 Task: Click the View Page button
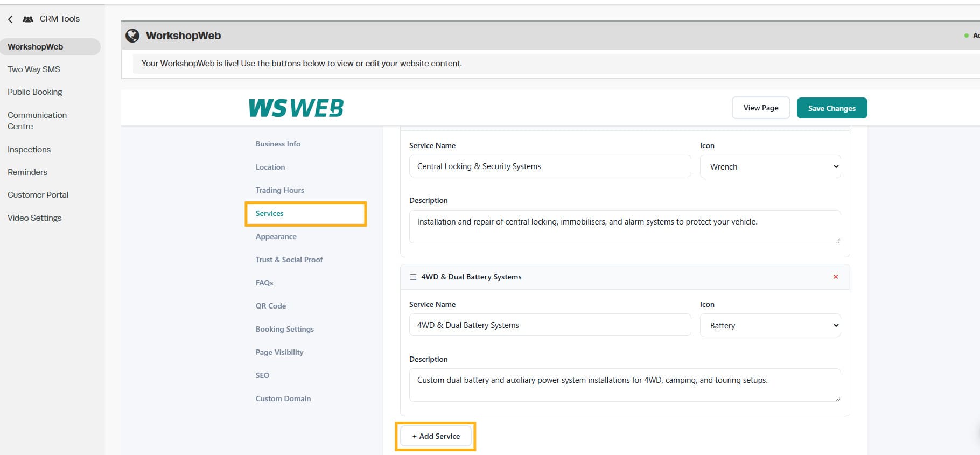[x=761, y=108]
